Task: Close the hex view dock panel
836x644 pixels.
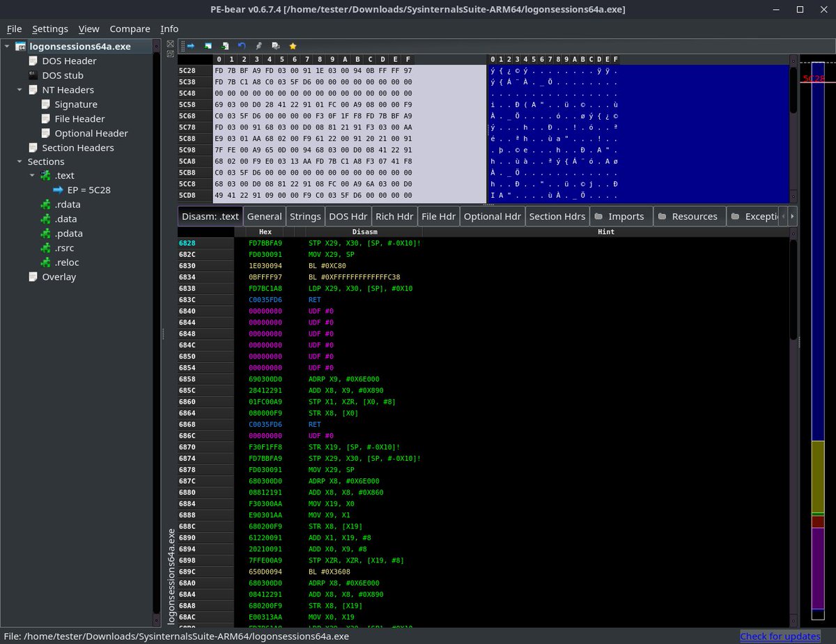Action: click(170, 44)
